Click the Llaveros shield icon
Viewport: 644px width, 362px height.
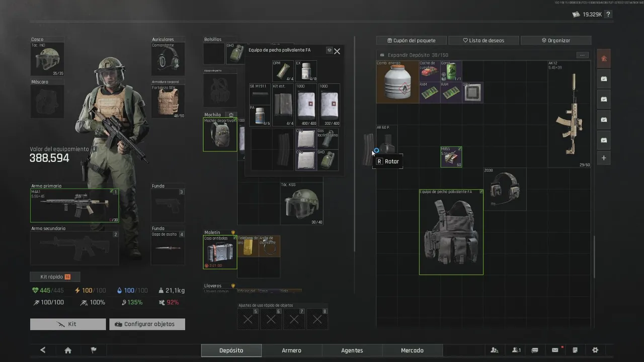pos(233,286)
